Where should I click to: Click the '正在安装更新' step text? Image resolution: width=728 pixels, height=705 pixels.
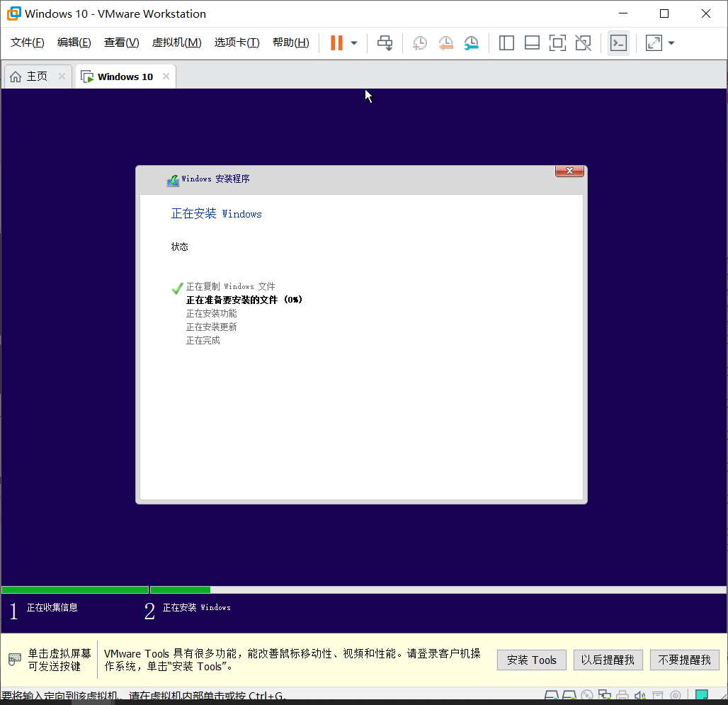tap(212, 327)
